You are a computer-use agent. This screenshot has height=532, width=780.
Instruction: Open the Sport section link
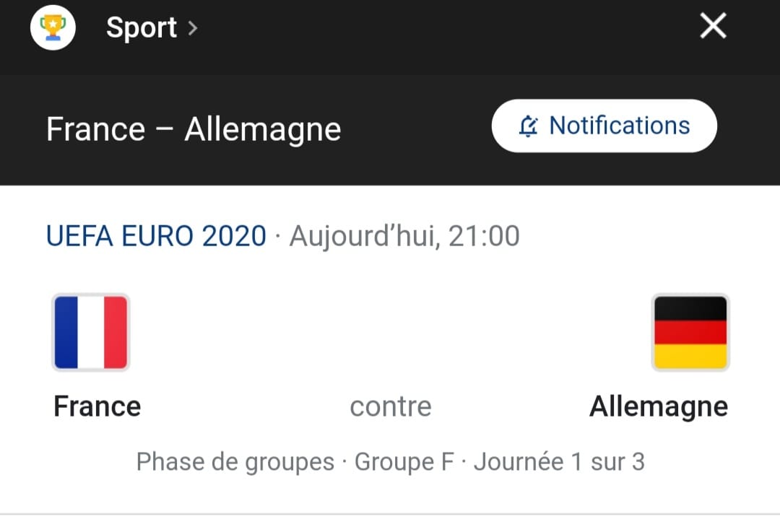pos(142,27)
